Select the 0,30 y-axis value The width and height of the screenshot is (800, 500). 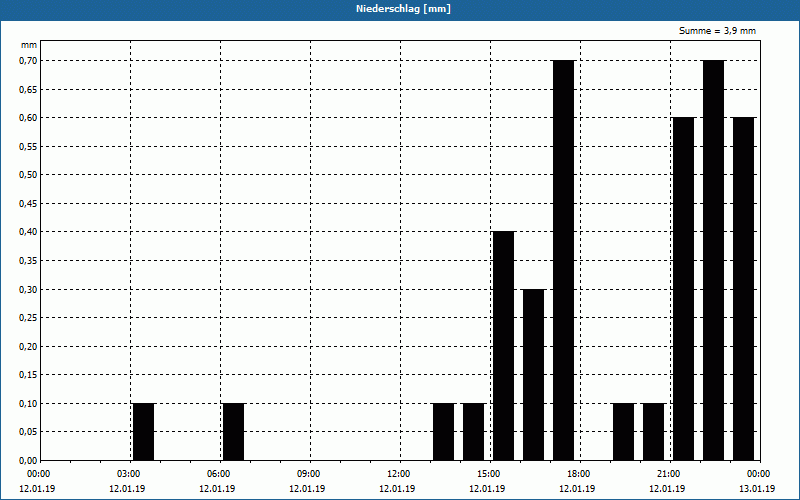pyautogui.click(x=28, y=289)
